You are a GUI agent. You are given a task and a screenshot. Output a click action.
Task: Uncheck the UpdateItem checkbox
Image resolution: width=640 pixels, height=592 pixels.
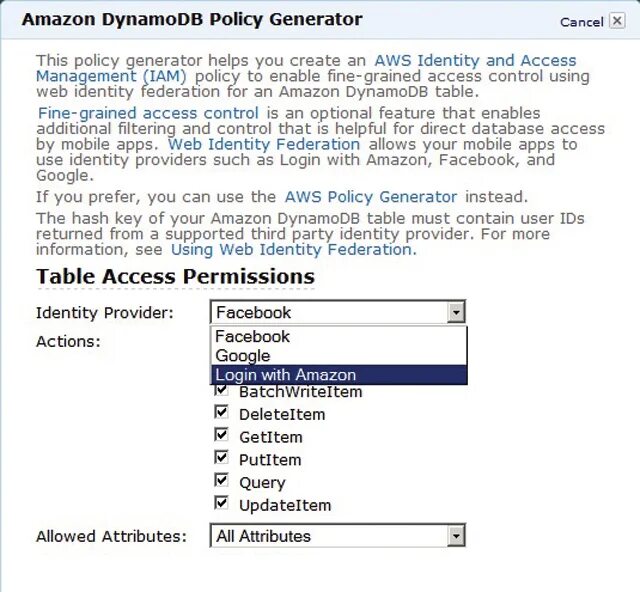[x=221, y=505]
